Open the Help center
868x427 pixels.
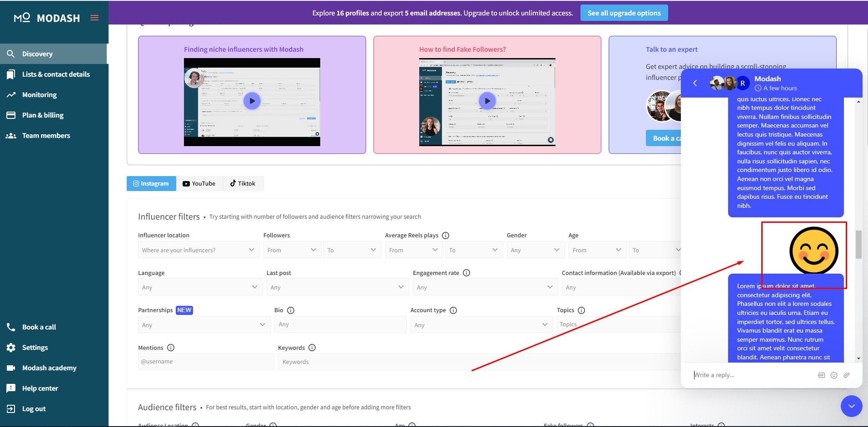tap(54, 388)
